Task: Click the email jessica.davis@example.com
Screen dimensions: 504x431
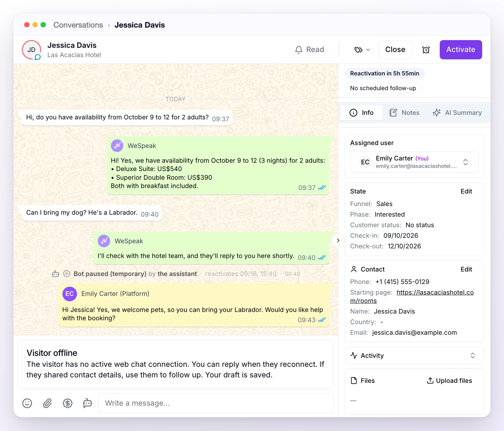Action: pos(414,332)
